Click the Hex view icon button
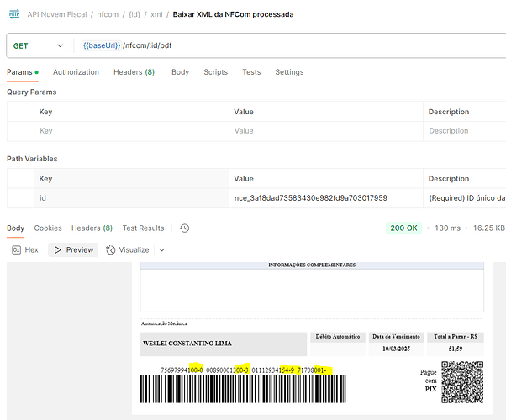 (17, 250)
